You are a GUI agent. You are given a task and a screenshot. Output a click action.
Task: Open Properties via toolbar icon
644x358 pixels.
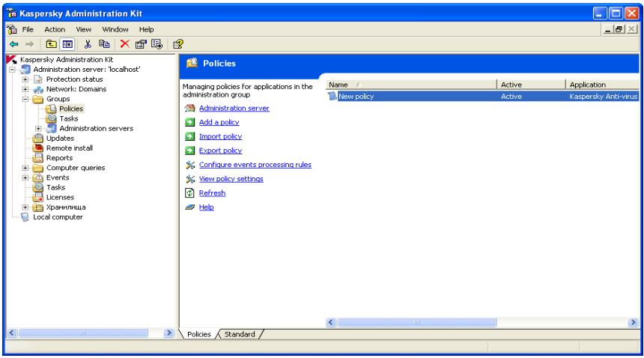pyautogui.click(x=141, y=44)
